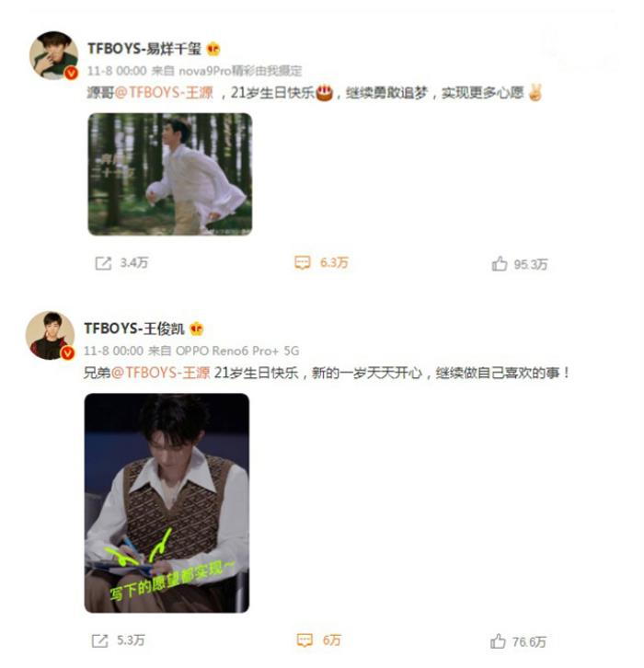The height and width of the screenshot is (668, 644).
Task: Open @TFBOYS-王源 mention in first post
Action: 164,92
